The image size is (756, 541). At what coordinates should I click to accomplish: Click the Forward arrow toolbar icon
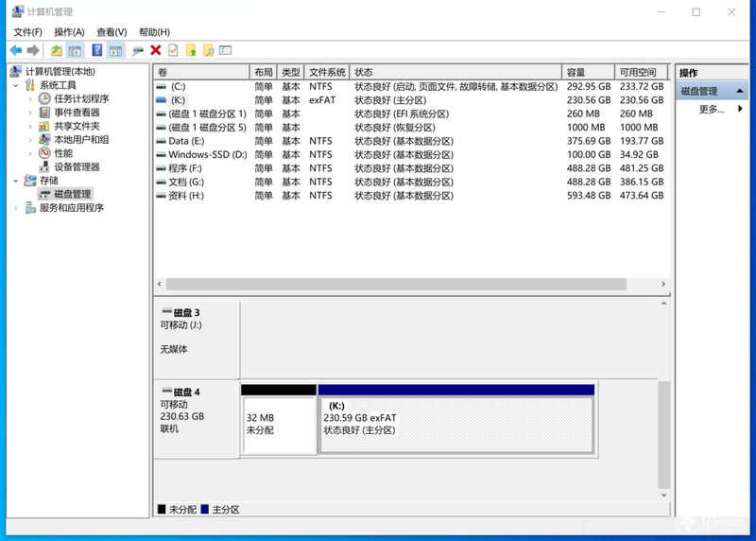point(33,50)
